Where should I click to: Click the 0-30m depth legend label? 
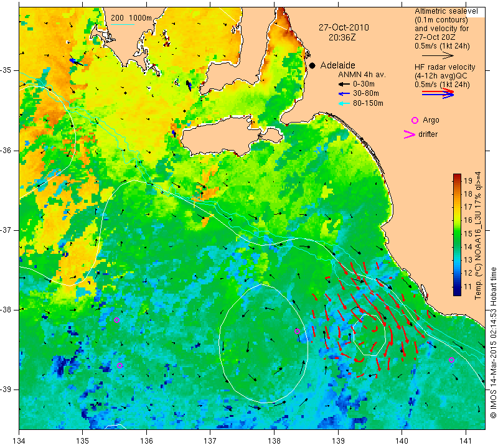(364, 84)
